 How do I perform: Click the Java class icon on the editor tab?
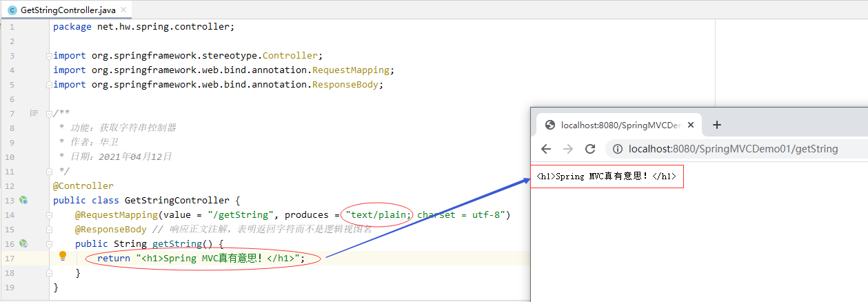pyautogui.click(x=12, y=10)
